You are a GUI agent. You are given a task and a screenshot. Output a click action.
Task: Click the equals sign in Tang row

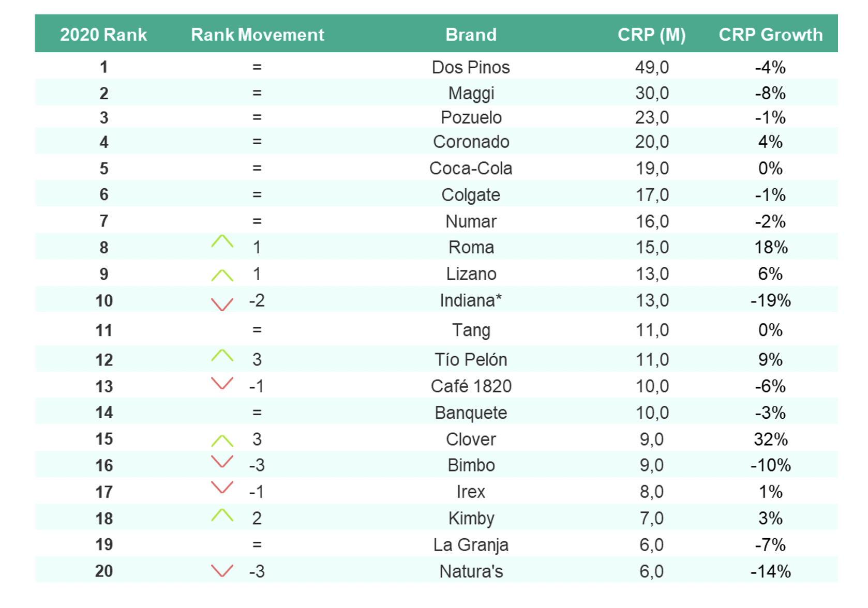[257, 330]
